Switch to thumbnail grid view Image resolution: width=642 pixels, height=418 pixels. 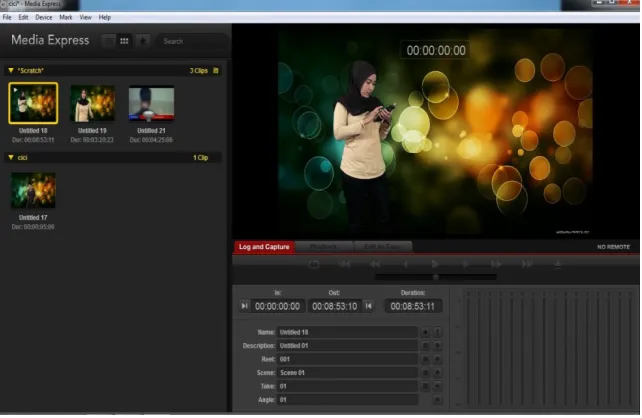point(124,41)
